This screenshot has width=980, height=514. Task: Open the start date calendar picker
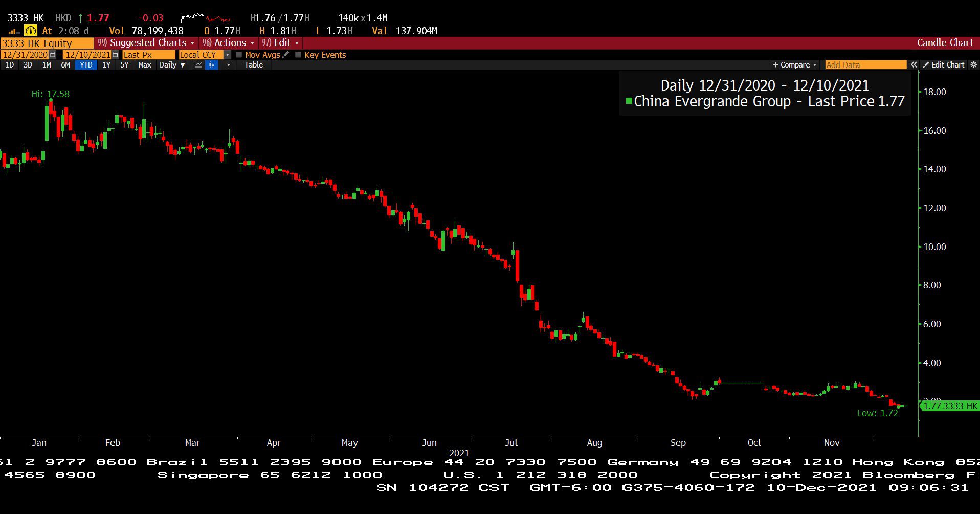(x=53, y=55)
